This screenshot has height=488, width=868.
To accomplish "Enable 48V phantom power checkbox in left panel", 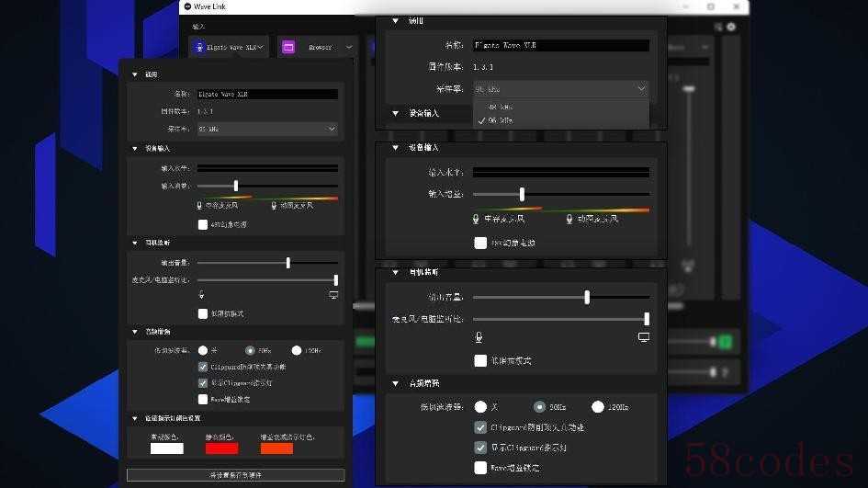I will pyautogui.click(x=203, y=224).
